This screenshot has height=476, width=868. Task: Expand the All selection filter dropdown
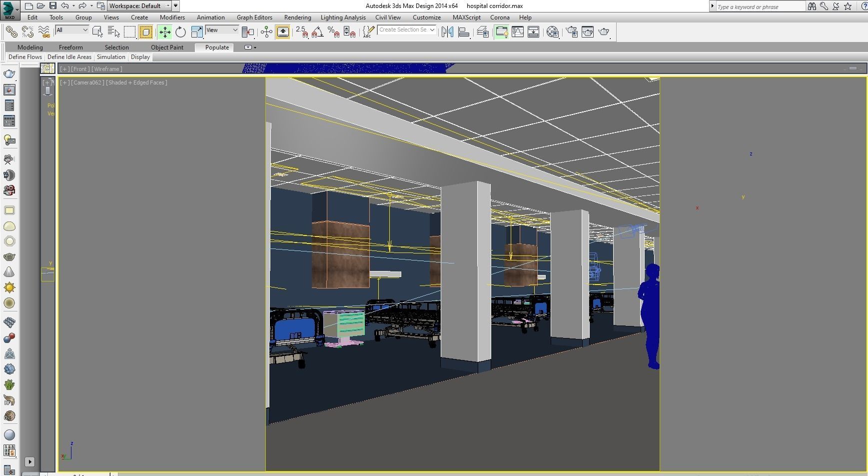(72, 30)
